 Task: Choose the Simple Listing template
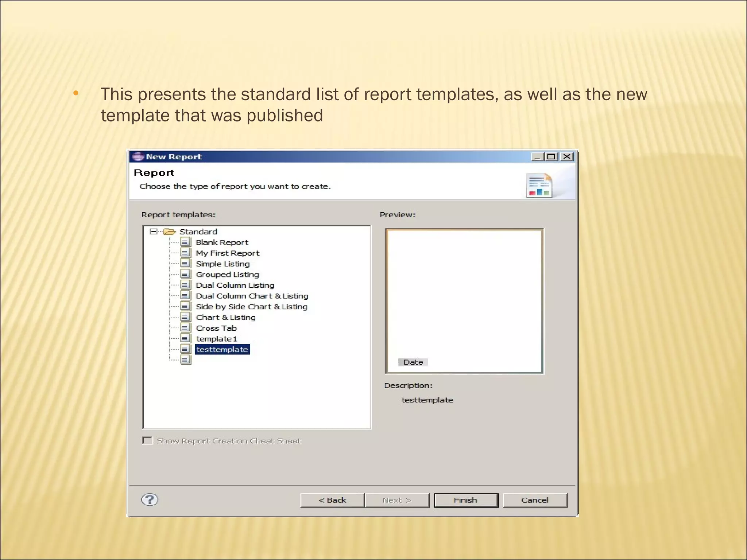point(223,264)
